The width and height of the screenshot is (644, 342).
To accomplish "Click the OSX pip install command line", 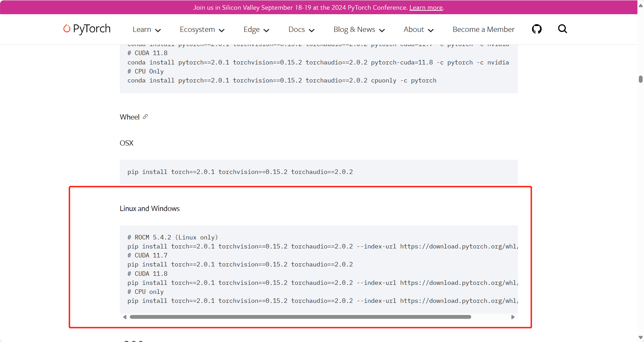I will 240,172.
